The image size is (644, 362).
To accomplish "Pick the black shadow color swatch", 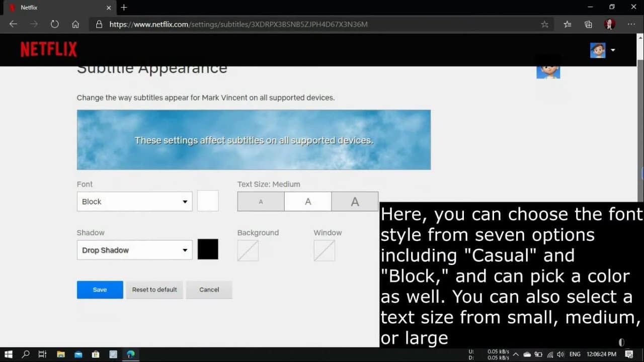I will [208, 249].
